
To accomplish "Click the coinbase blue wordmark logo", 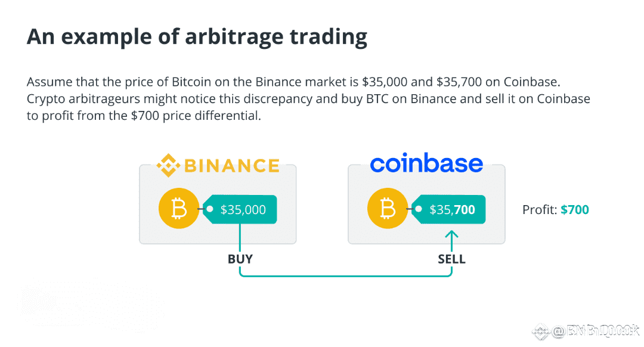I will (x=426, y=163).
